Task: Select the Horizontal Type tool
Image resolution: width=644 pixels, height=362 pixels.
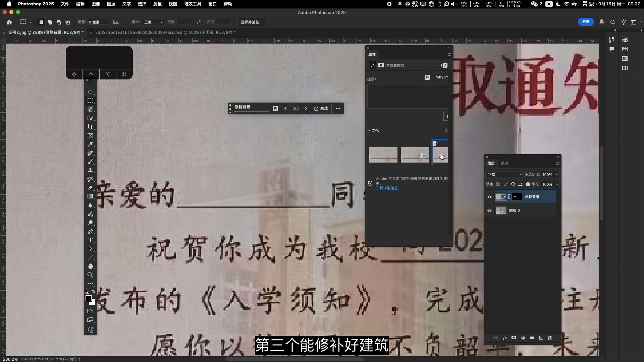Action: point(90,240)
